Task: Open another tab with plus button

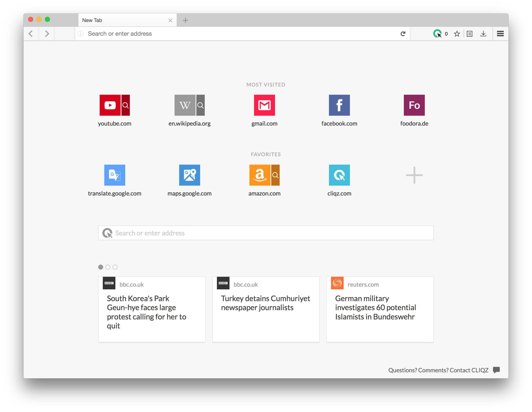Action: pos(185,20)
